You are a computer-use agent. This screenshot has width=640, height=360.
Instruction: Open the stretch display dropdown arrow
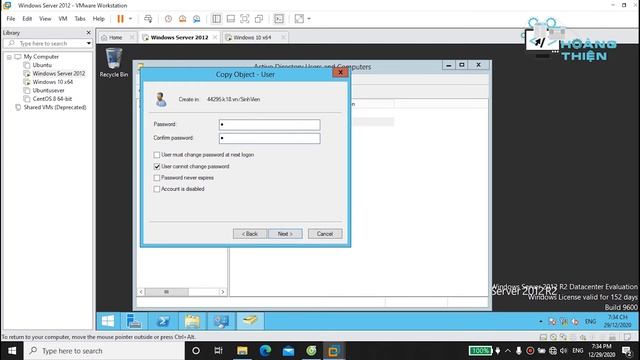[x=309, y=19]
